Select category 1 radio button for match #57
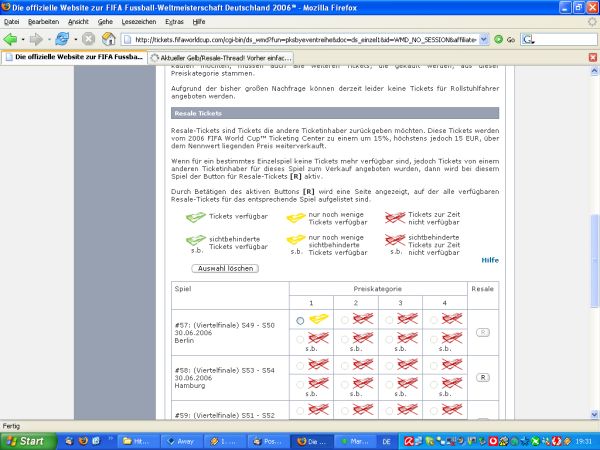Image resolution: width=600 pixels, height=450 pixels. (x=300, y=320)
